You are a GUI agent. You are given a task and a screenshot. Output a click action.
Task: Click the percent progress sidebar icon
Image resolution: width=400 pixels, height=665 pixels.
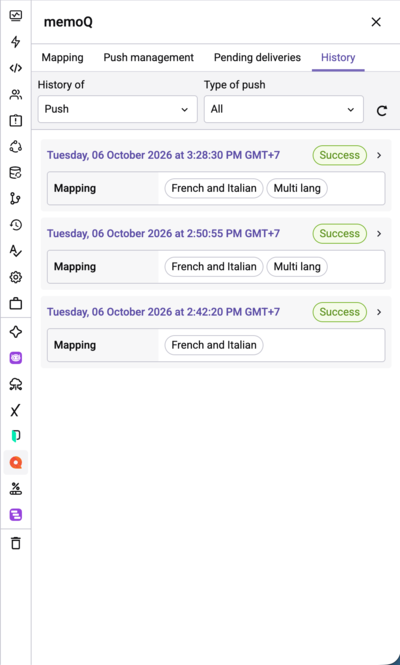click(x=16, y=489)
